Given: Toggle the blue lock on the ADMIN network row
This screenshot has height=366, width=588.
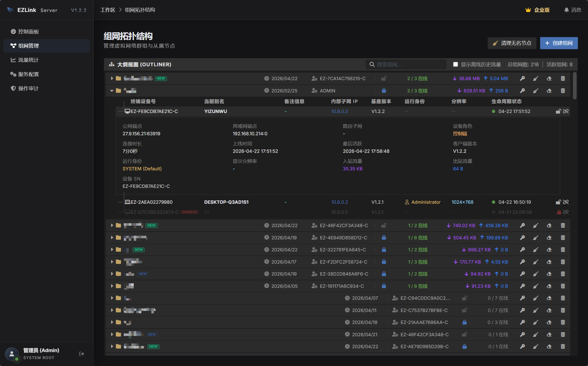Looking at the screenshot, I should tap(384, 90).
